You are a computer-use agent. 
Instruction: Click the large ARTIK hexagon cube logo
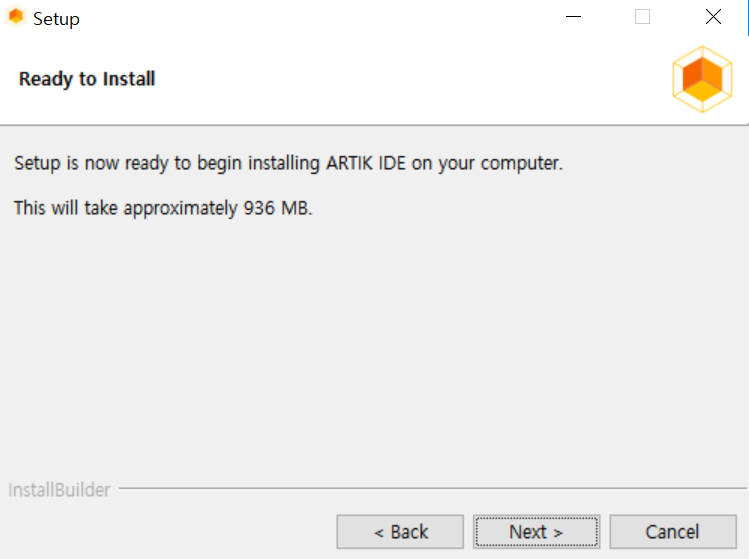(x=702, y=79)
